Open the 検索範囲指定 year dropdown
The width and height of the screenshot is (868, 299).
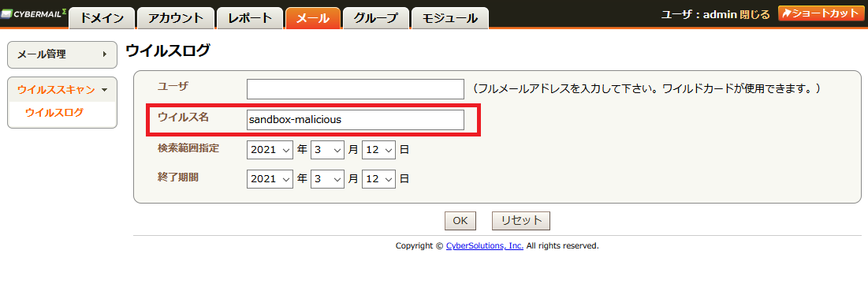[x=270, y=150]
